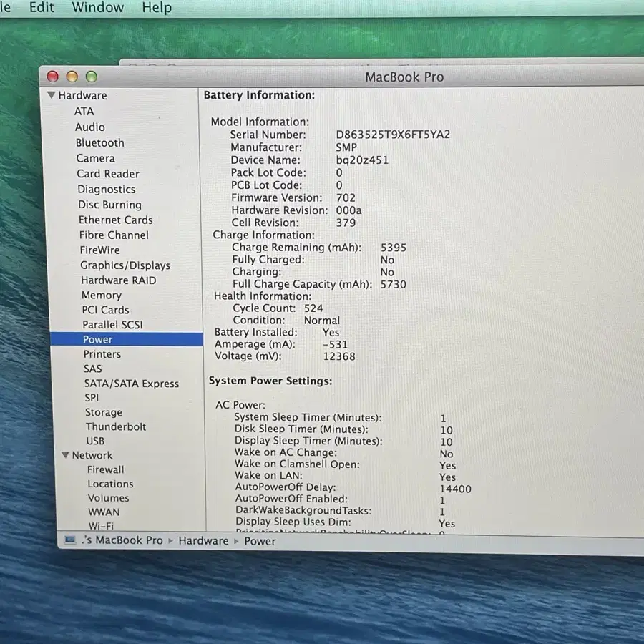Close the MacBook Pro window
644x644 pixels.
pos(52,77)
